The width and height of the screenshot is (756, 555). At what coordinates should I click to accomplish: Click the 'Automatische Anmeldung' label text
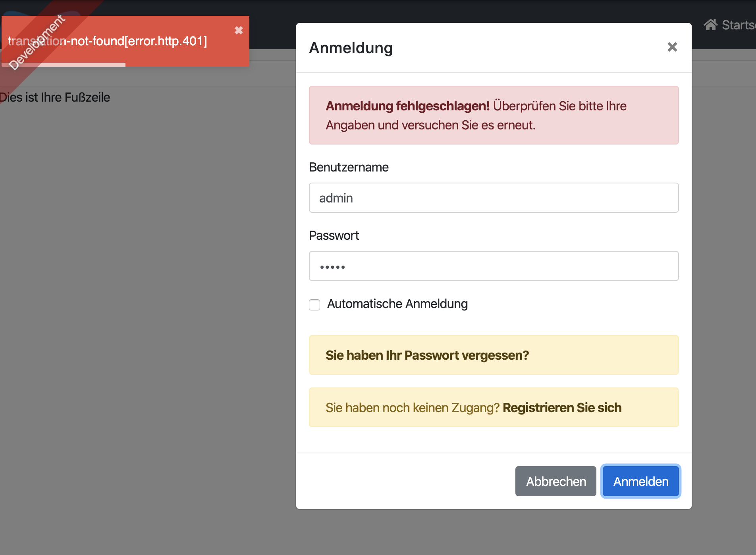pyautogui.click(x=397, y=304)
